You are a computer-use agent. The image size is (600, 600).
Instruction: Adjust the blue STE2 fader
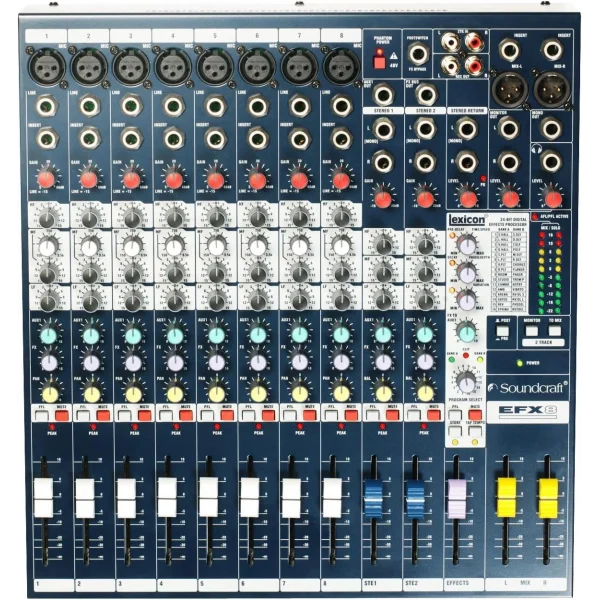pos(415,497)
